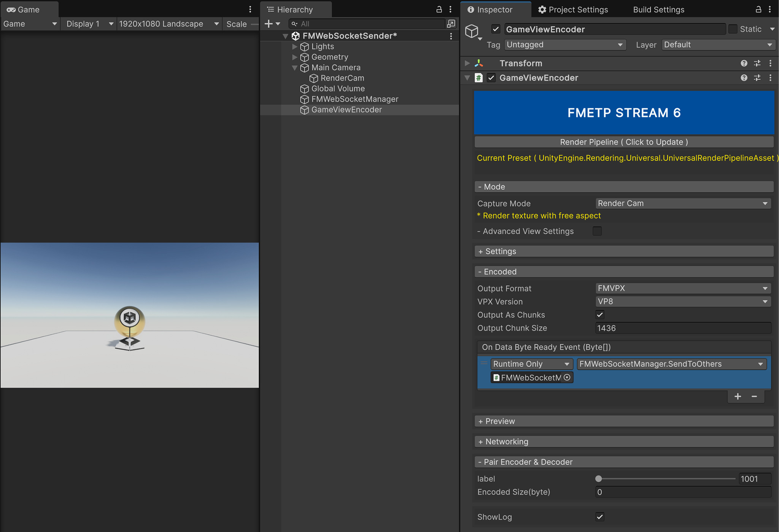The height and width of the screenshot is (532, 779).
Task: Click the Transform component help icon
Action: click(x=744, y=63)
